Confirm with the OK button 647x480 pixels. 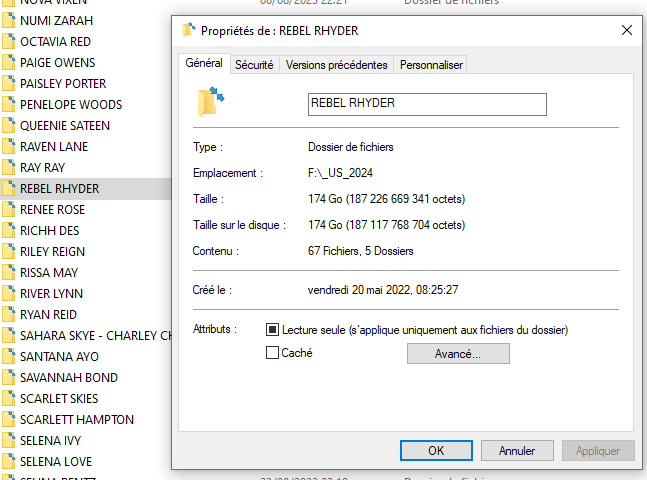coord(436,450)
